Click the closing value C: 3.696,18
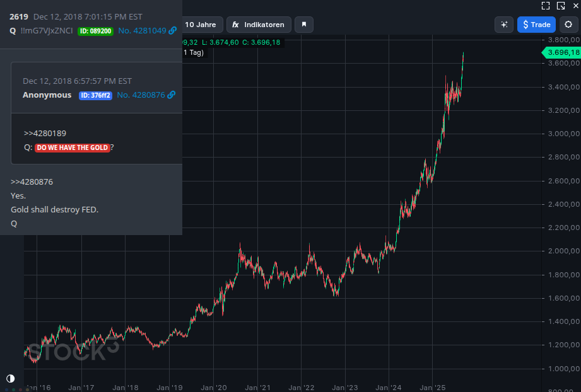The image size is (581, 392). [261, 42]
